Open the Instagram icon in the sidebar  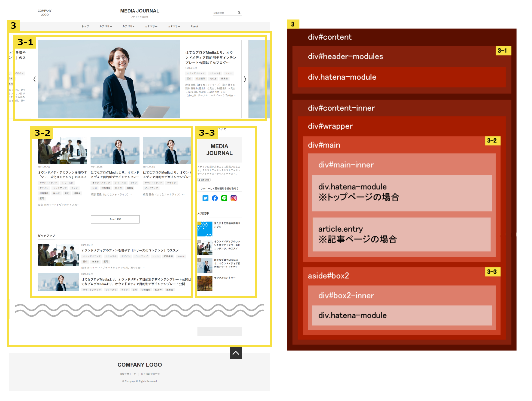pyautogui.click(x=233, y=198)
